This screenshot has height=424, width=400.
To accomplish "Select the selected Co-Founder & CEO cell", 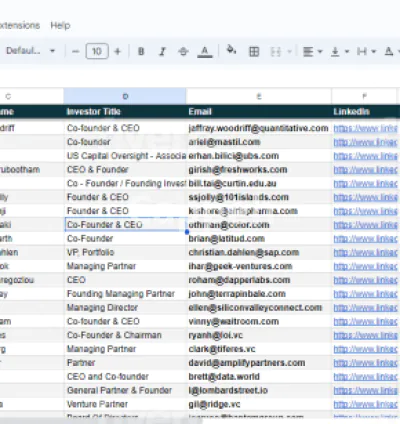I will [x=125, y=225].
